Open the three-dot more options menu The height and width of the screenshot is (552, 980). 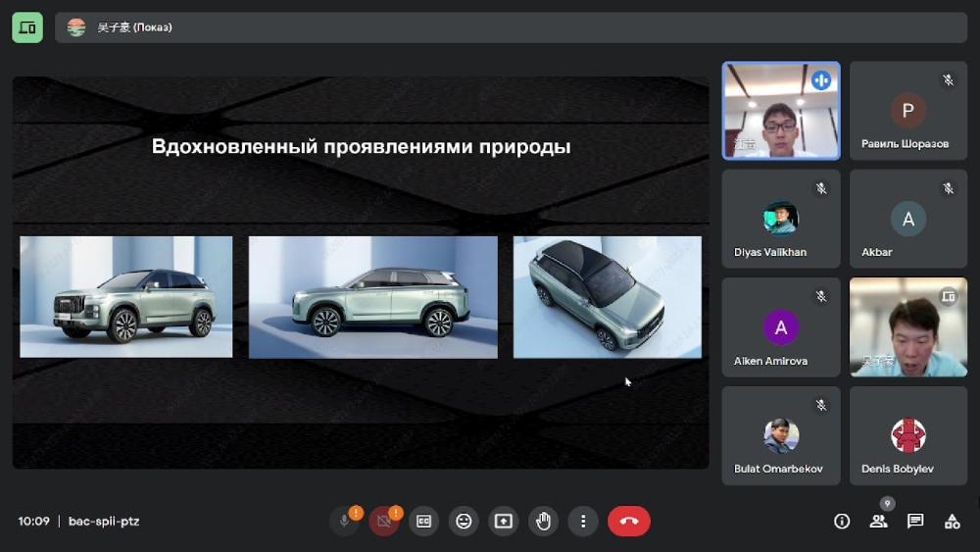[582, 521]
